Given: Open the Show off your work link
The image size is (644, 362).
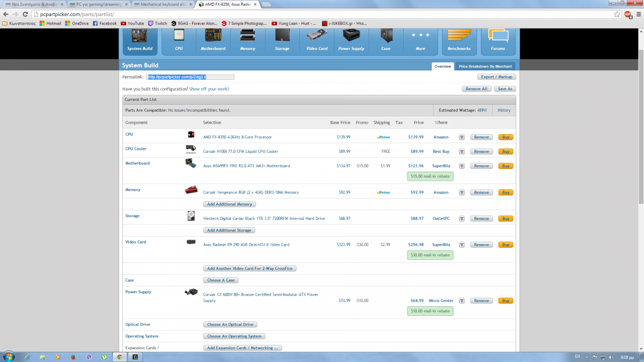Looking at the screenshot, I should 209,89.
